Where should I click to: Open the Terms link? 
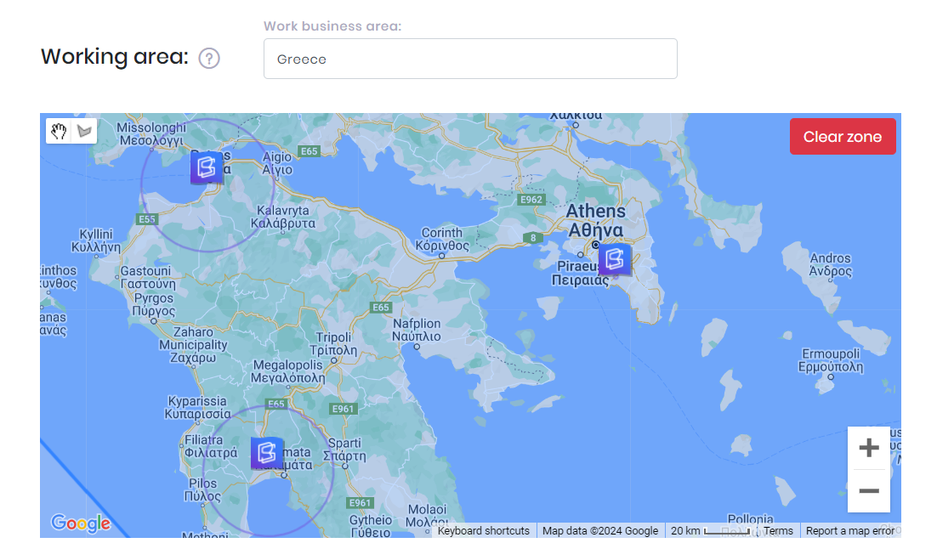click(x=778, y=531)
